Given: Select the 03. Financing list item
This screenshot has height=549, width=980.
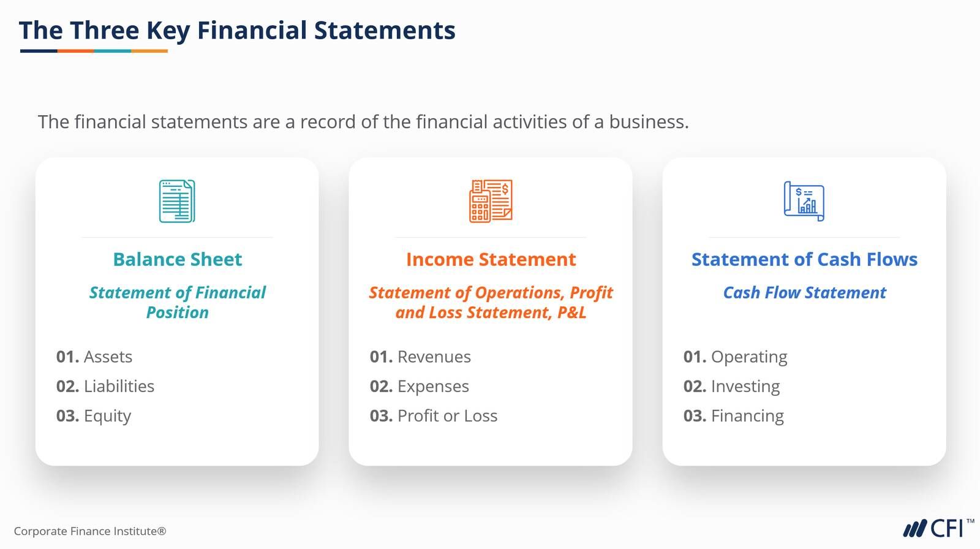Looking at the screenshot, I should pos(734,415).
